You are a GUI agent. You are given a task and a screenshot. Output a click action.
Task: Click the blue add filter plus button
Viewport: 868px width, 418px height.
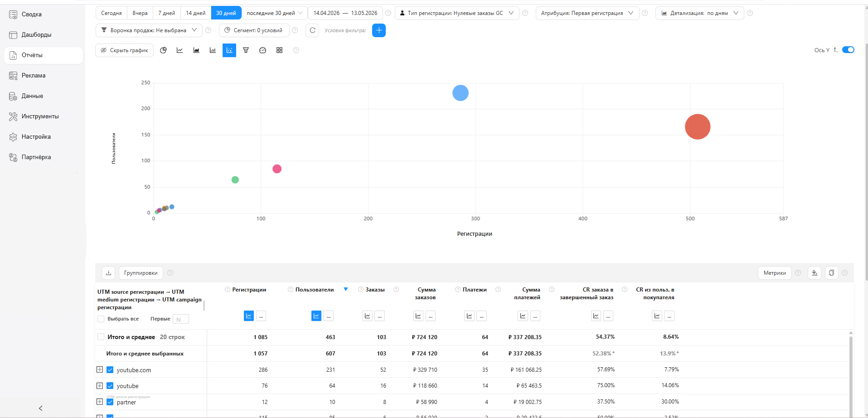[x=379, y=30]
